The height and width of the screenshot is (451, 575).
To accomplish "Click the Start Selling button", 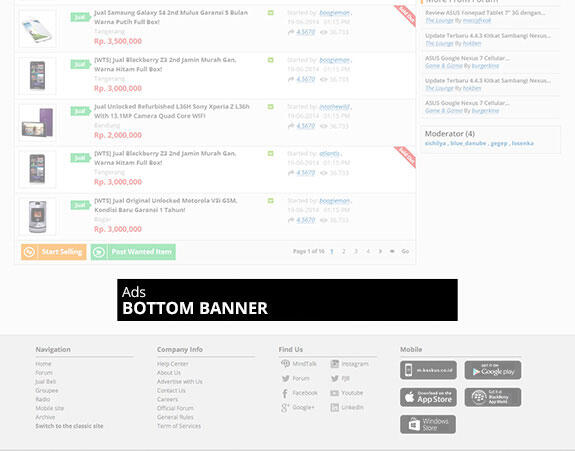I will coord(54,252).
